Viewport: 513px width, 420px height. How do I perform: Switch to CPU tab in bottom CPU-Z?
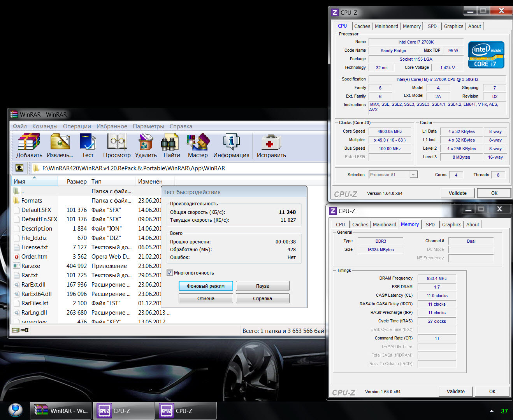tap(340, 224)
